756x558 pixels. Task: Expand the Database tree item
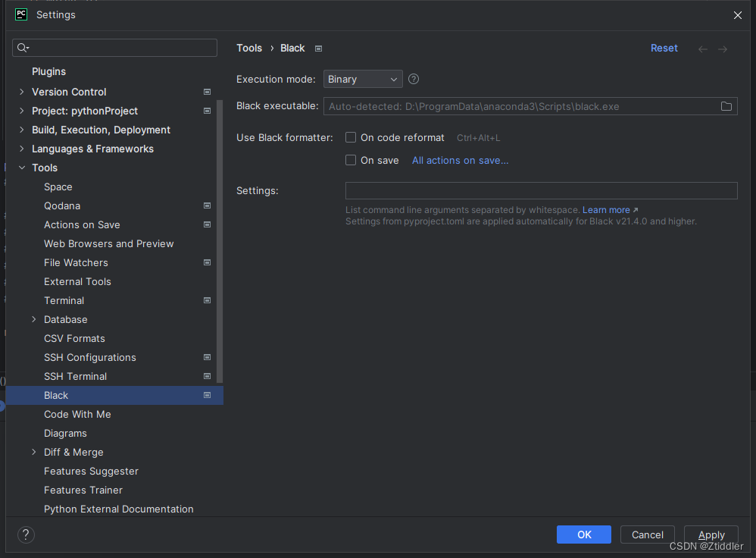coord(34,319)
